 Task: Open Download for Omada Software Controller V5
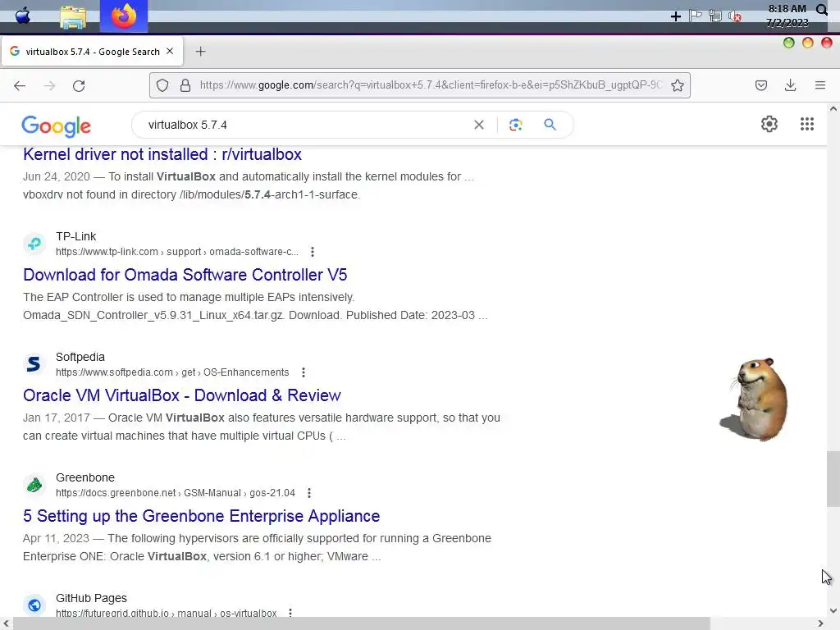(185, 275)
